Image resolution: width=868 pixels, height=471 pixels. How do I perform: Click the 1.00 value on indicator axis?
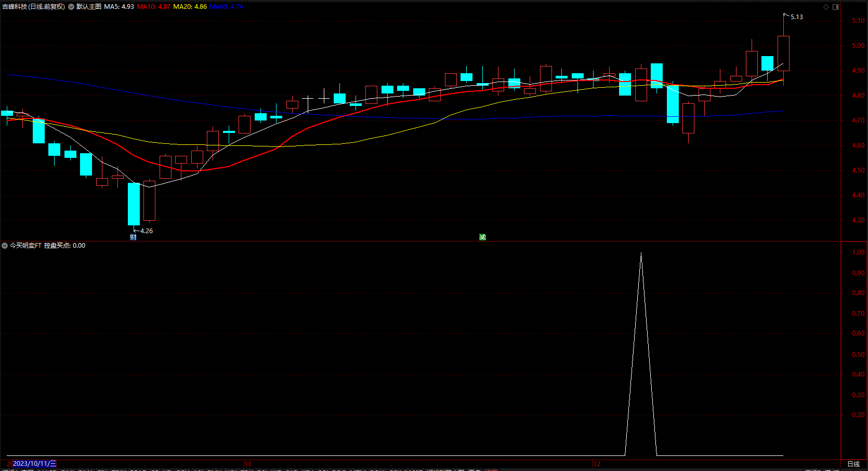(x=858, y=252)
